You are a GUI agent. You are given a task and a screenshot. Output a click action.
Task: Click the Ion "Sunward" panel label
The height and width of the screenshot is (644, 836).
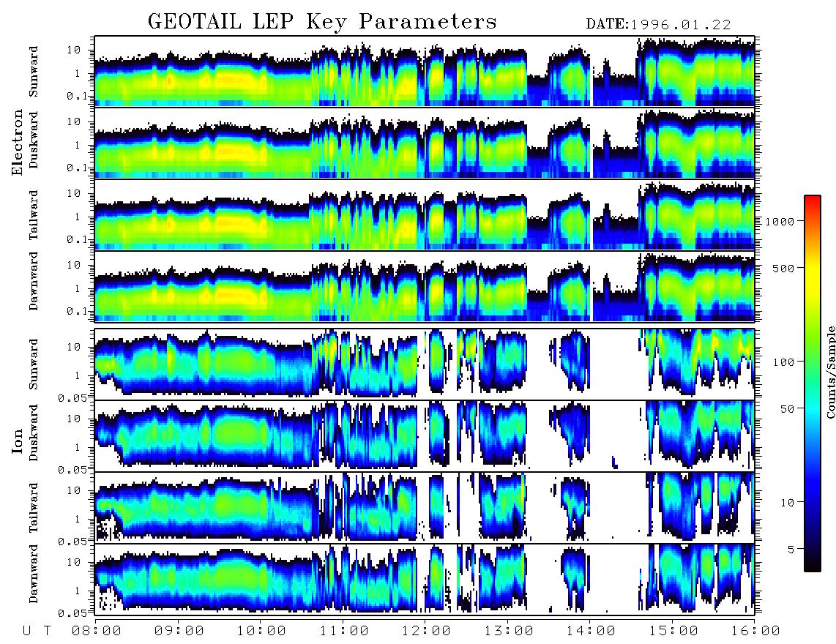pos(34,364)
